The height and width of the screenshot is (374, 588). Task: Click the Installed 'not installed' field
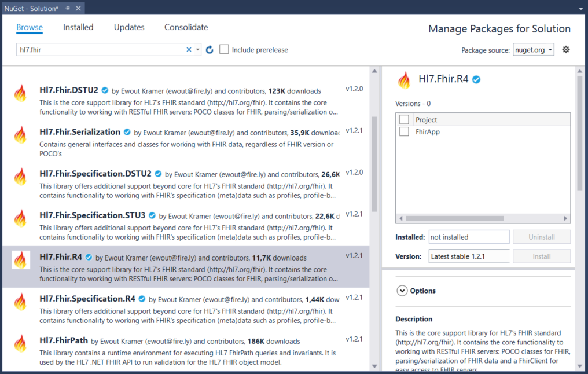(469, 237)
